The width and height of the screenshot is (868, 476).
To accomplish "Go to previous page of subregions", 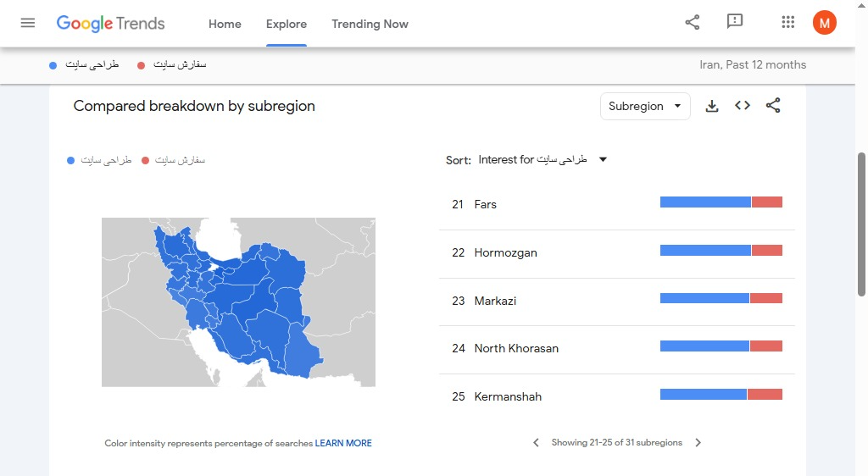I will pyautogui.click(x=536, y=442).
